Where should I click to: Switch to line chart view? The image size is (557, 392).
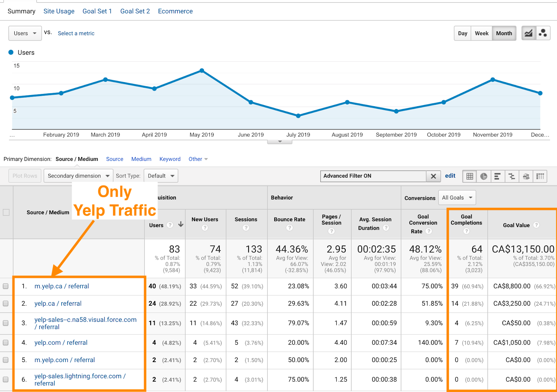pyautogui.click(x=528, y=33)
